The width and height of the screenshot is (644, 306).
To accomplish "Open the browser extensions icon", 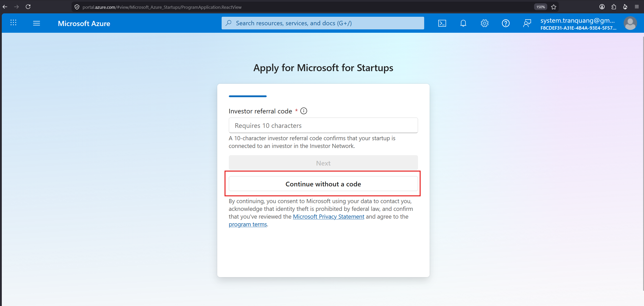I will point(614,7).
